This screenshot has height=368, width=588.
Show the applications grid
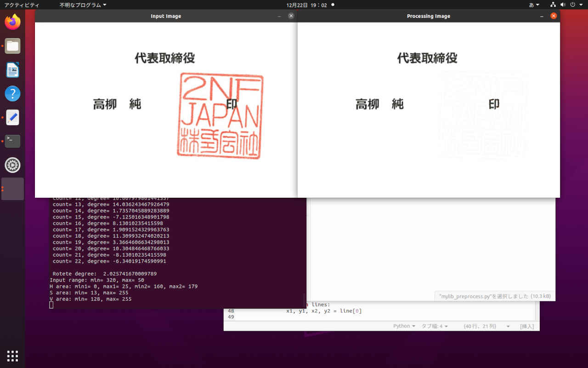tap(12, 356)
